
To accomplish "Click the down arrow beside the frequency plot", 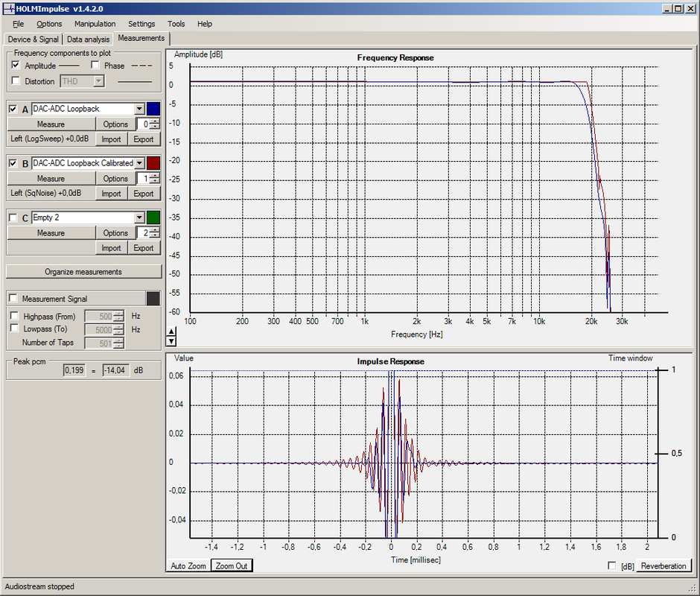I will pyautogui.click(x=171, y=341).
